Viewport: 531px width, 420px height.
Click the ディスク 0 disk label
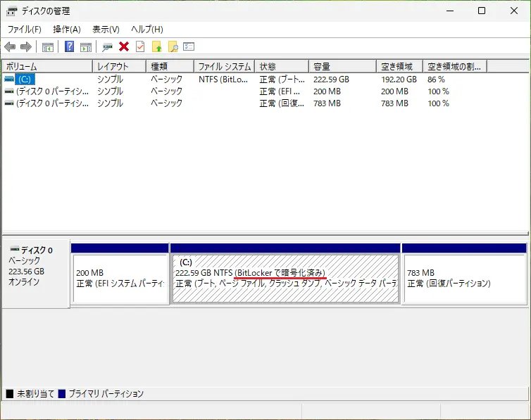coord(36,250)
